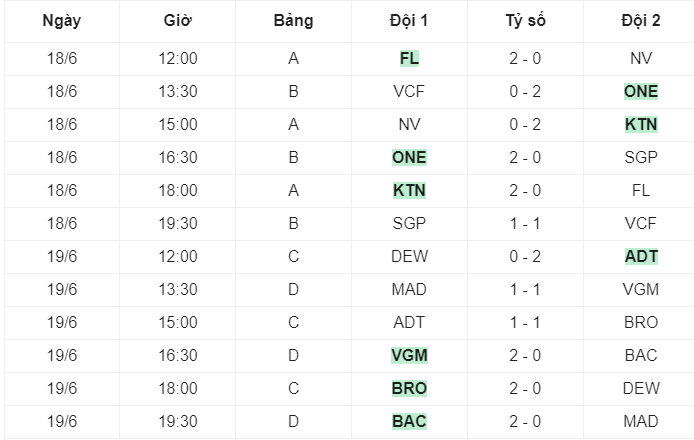Click the Ngày column header

(x=62, y=21)
